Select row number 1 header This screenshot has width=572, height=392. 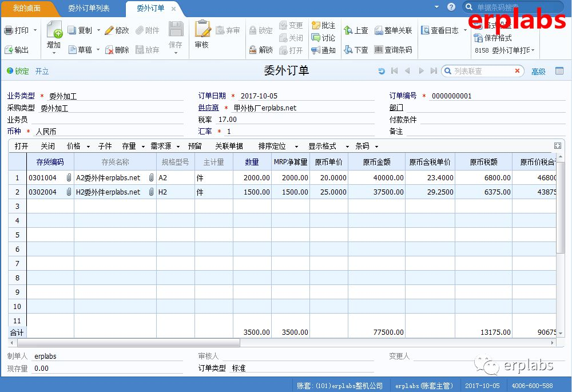click(x=17, y=178)
